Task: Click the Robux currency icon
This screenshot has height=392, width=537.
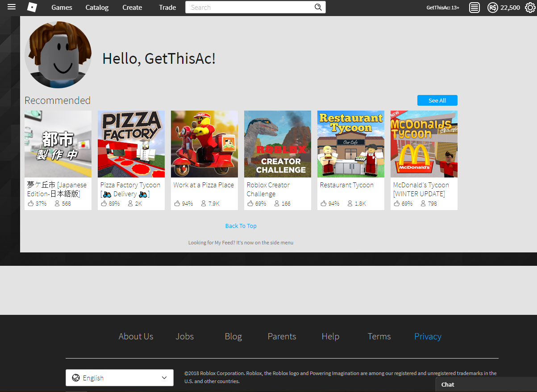Action: click(x=493, y=8)
